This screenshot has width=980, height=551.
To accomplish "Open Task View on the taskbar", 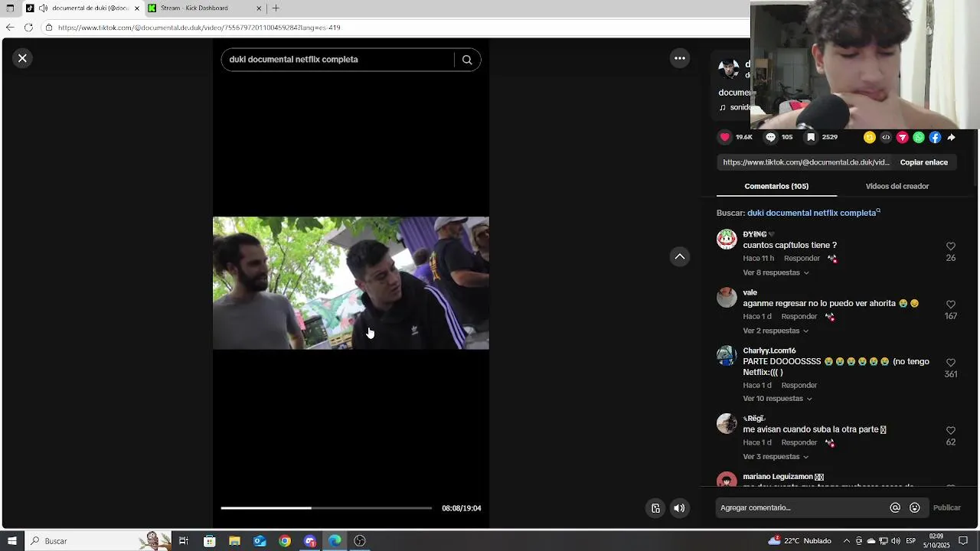I will coord(184,541).
